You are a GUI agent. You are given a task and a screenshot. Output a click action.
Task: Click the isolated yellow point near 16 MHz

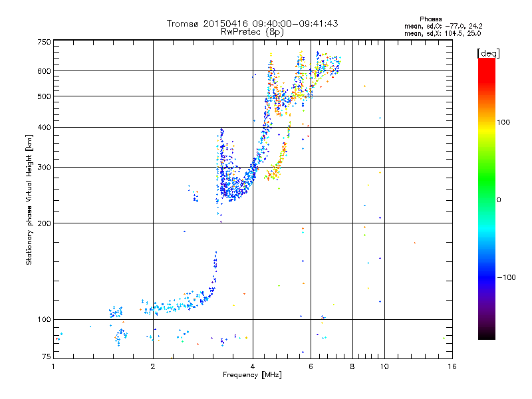click(444, 338)
